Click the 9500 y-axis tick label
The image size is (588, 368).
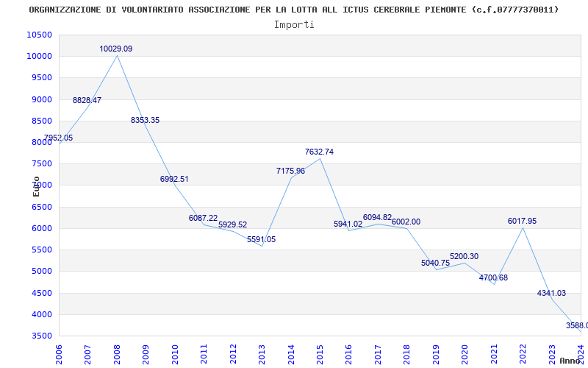41,78
